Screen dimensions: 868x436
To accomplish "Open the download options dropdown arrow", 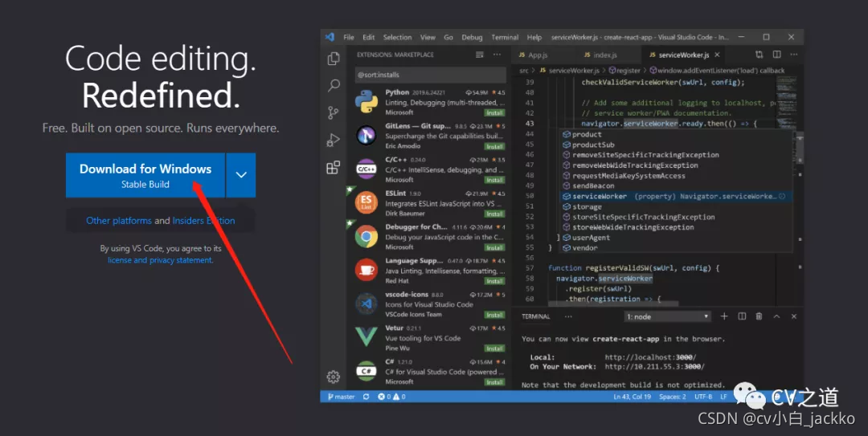I will [241, 175].
